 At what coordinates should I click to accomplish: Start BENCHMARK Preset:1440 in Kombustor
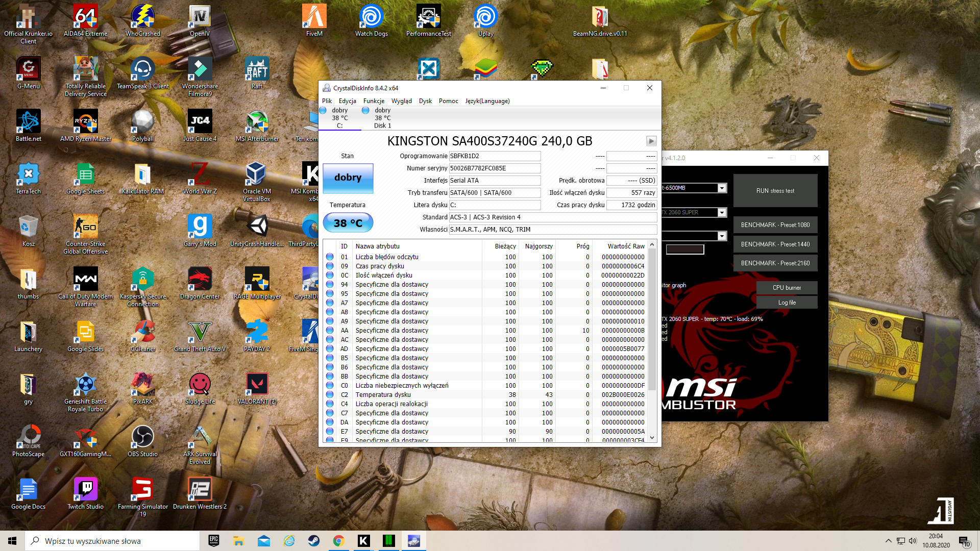click(x=775, y=244)
